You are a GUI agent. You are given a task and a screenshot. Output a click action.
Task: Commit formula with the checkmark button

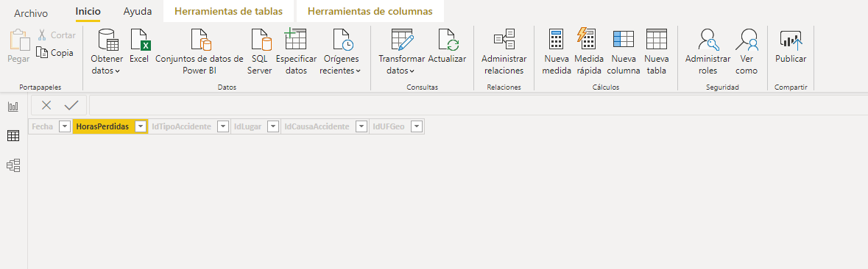71,106
